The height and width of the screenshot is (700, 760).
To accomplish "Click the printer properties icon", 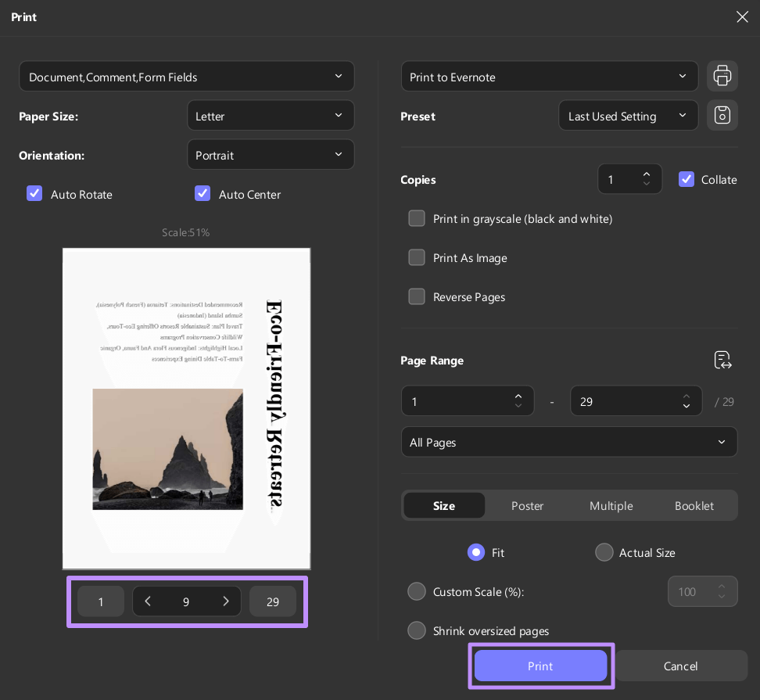I will click(x=722, y=76).
